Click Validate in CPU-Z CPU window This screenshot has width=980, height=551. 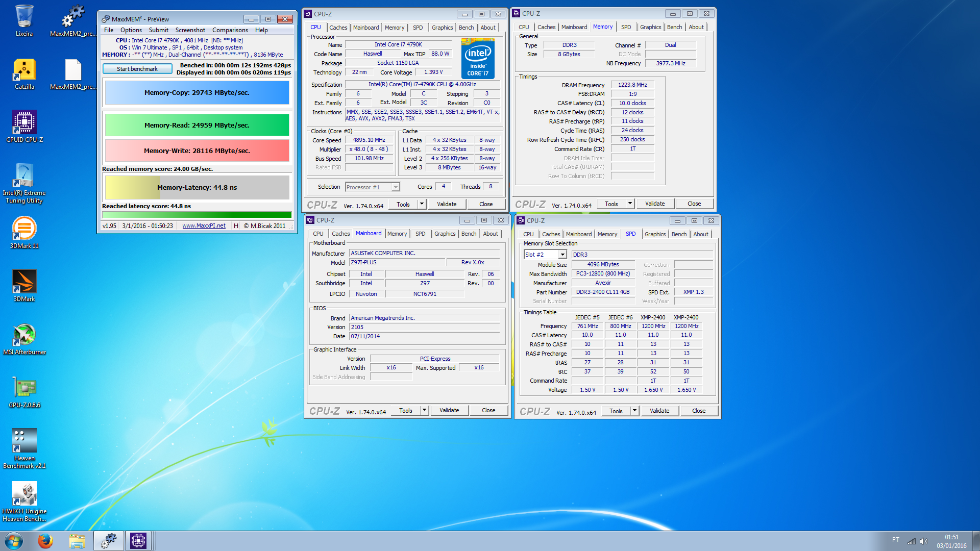(x=447, y=204)
